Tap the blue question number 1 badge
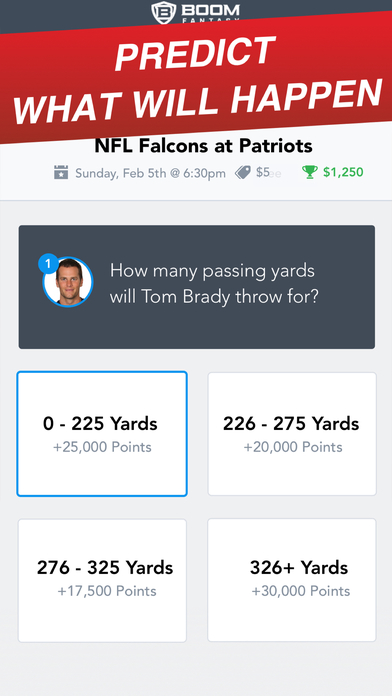 pyautogui.click(x=48, y=265)
